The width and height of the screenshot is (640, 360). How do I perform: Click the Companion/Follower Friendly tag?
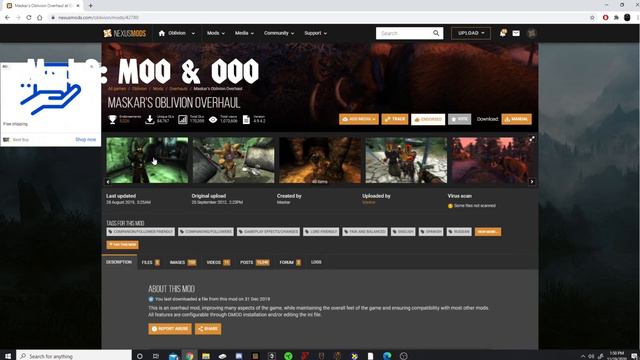click(140, 232)
